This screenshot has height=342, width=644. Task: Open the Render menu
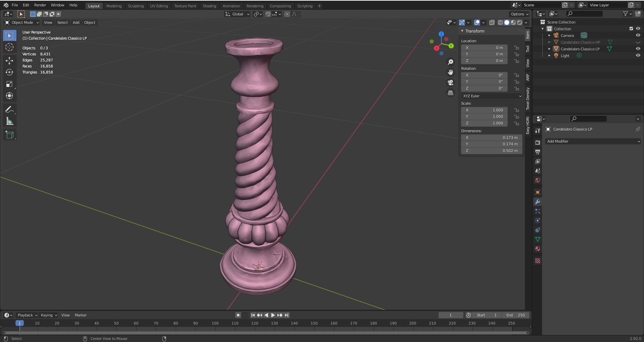tap(40, 5)
